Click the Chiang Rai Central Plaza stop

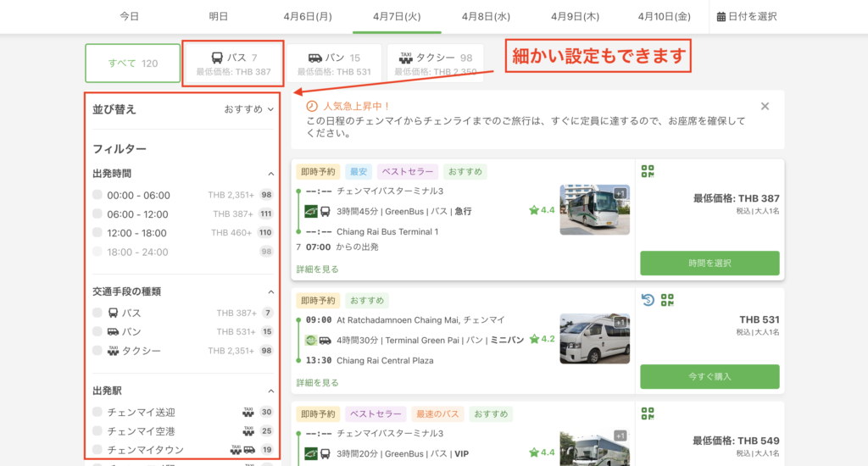pos(385,360)
